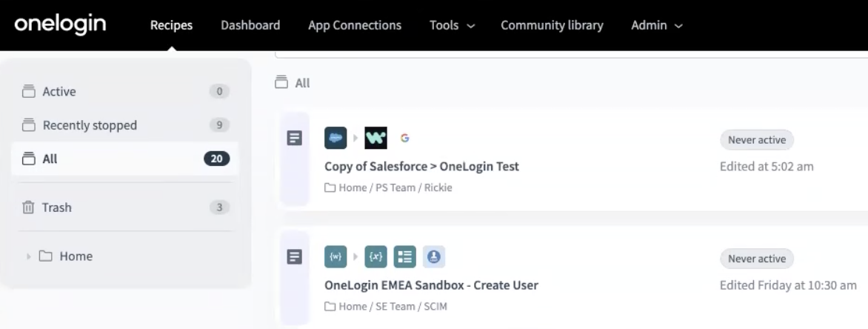Click the recipe document icon beside OneLogin EMEA Sandbox
The height and width of the screenshot is (329, 868).
tap(294, 256)
